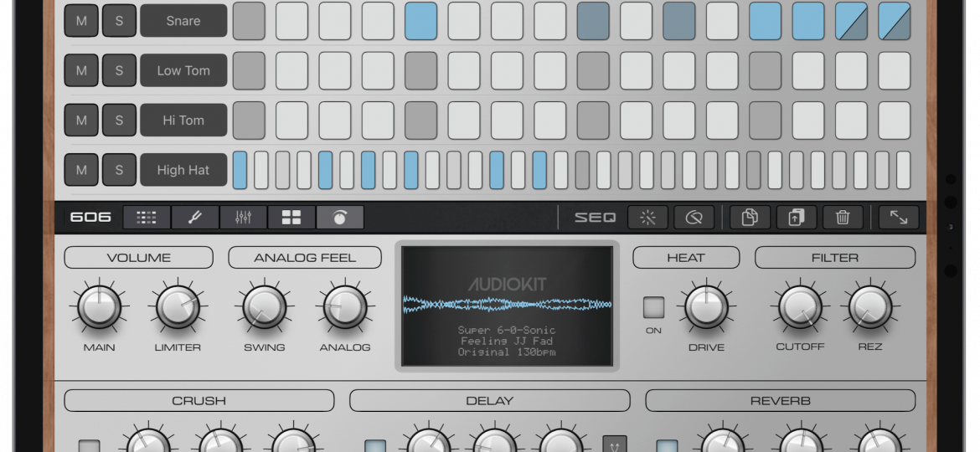Click the VOLUME section header

(139, 257)
